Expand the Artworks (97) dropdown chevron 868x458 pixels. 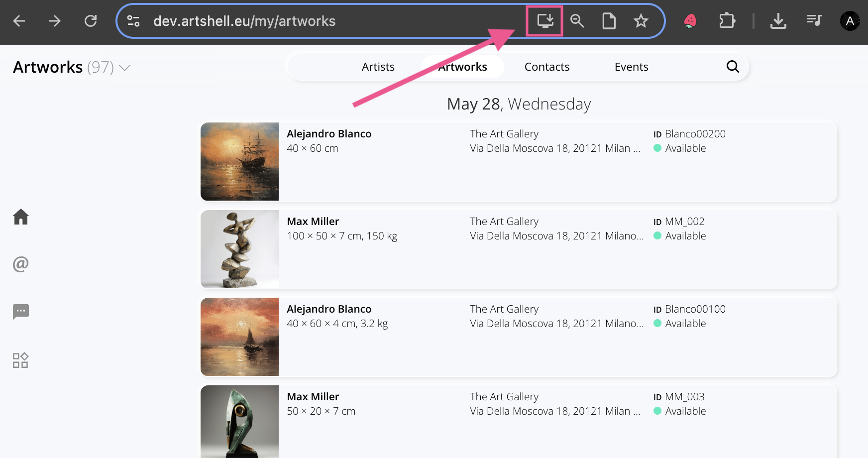(125, 68)
